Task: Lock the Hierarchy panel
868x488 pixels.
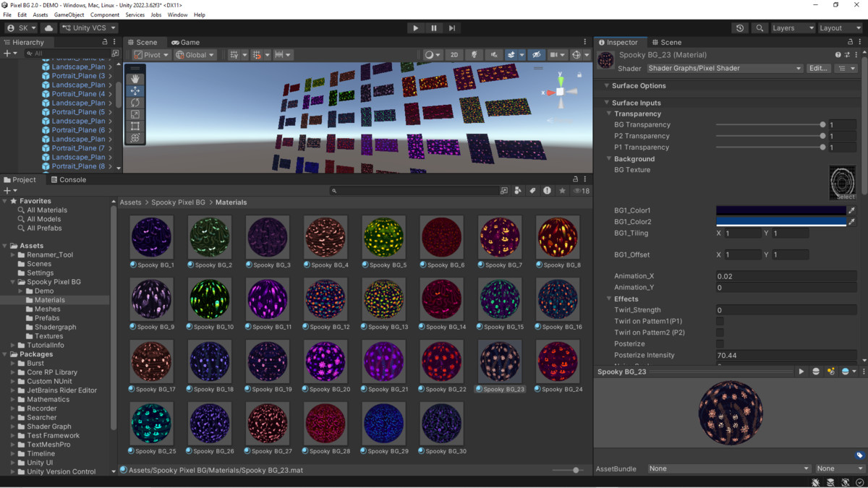Action: pos(105,42)
